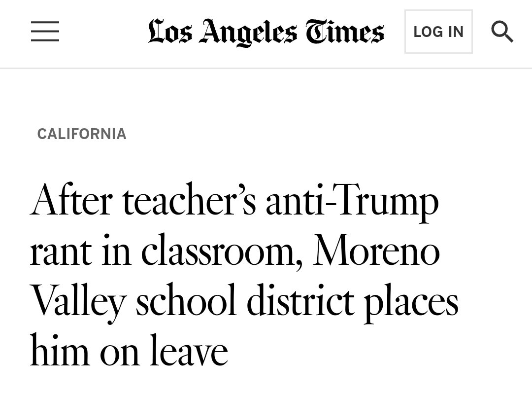Click "Moreno" in the headline

click(x=376, y=252)
